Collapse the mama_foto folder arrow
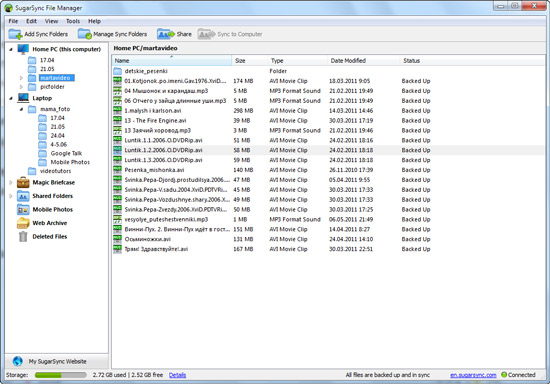 click(x=21, y=109)
